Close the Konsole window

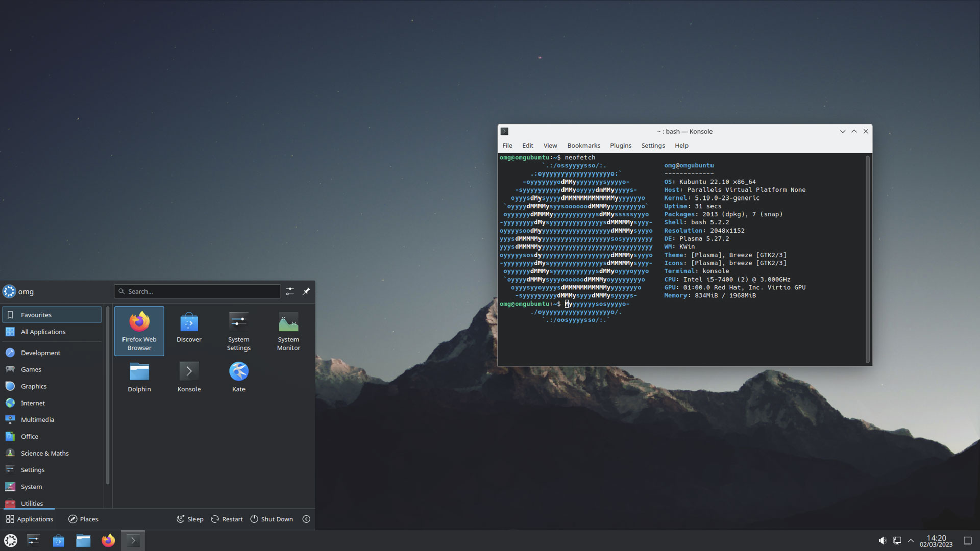[866, 131]
